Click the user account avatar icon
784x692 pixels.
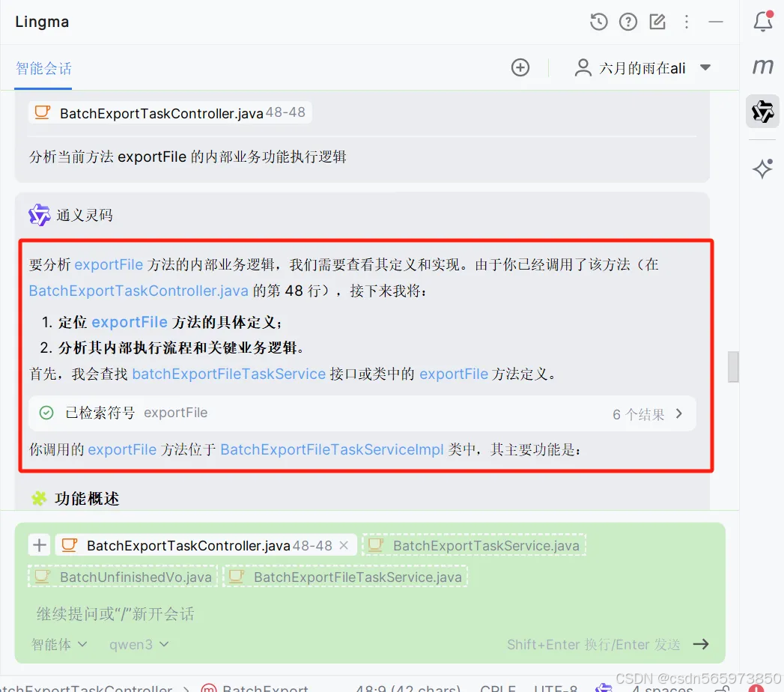tap(583, 67)
